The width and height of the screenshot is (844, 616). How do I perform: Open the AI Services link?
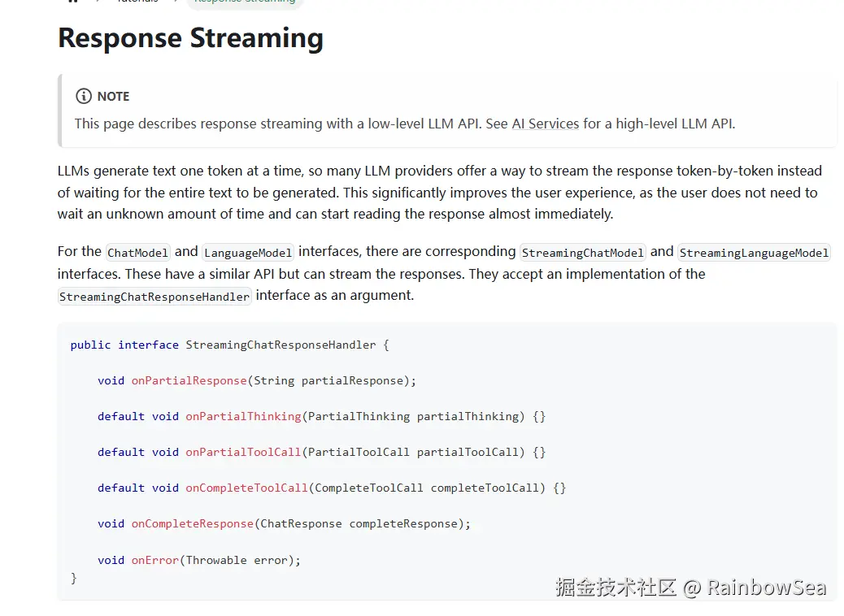[x=545, y=124]
